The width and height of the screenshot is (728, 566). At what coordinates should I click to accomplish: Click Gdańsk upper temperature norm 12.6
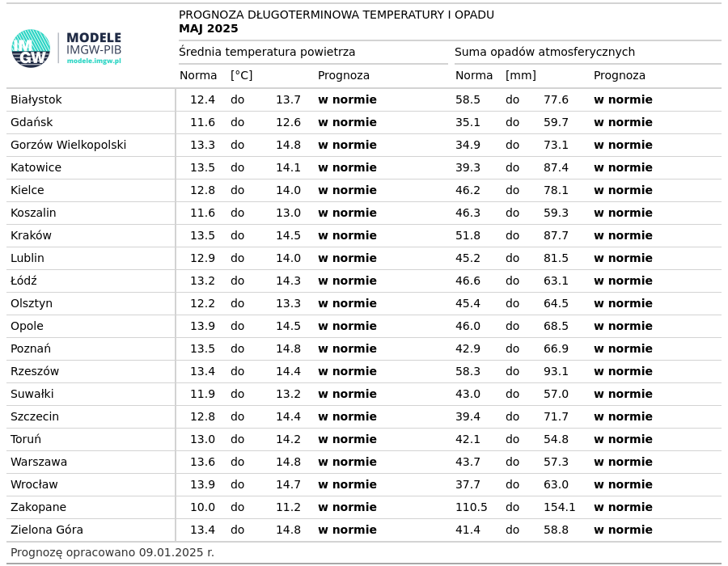288,122
